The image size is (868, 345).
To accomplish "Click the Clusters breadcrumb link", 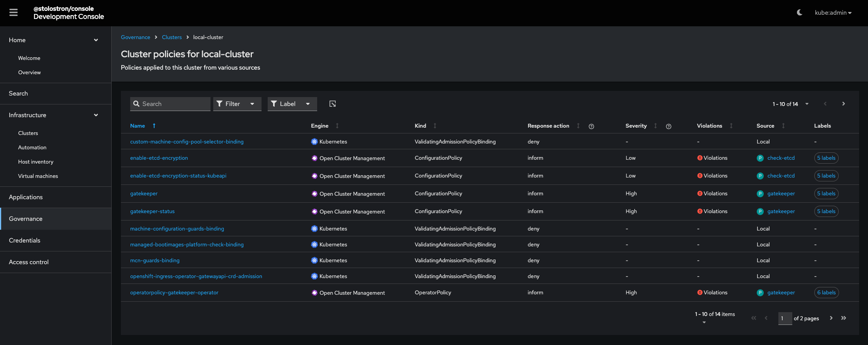I will click(x=172, y=37).
